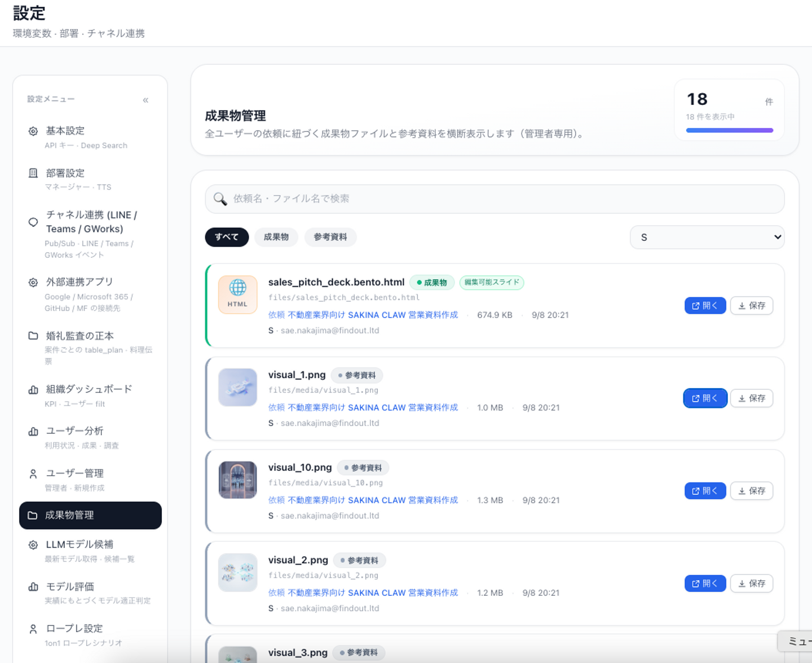Click the 編集可能スライド badge
Image resolution: width=812 pixels, height=663 pixels.
tap(492, 282)
